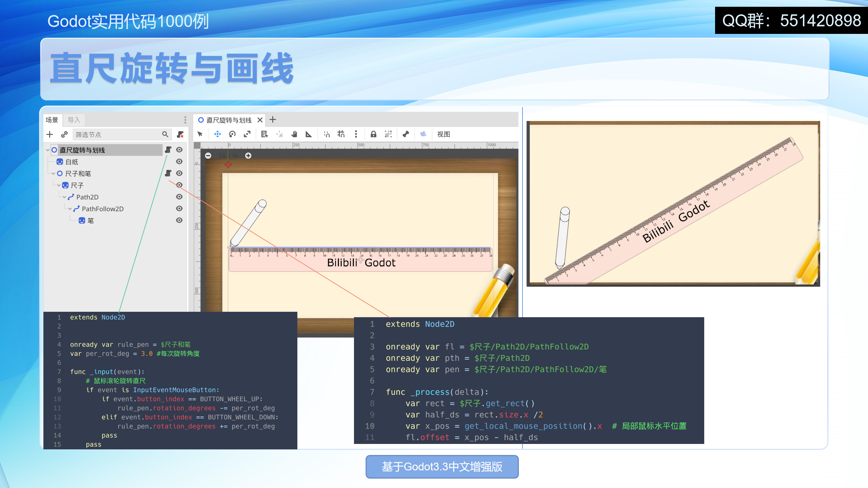
Task: Close the 直尺旋转与划线 scene tab
Action: 260,120
